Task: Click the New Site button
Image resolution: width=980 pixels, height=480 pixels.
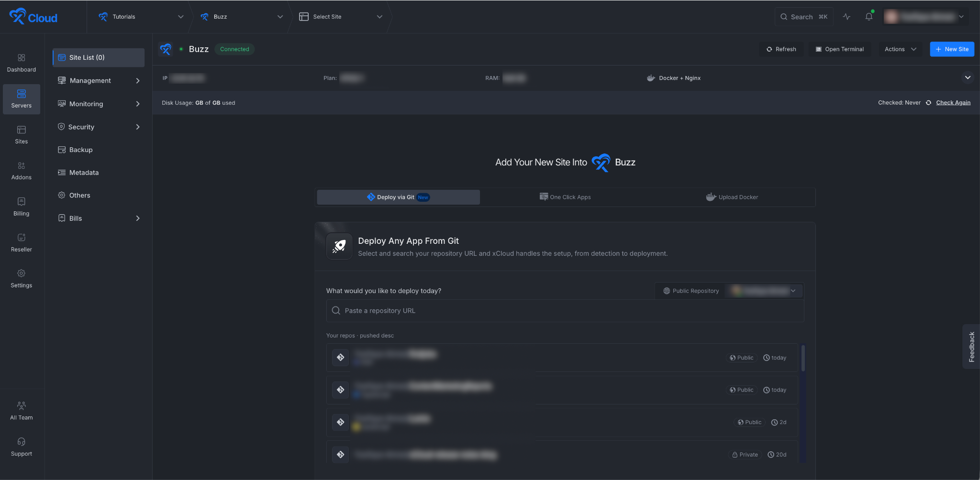Action: (x=952, y=49)
